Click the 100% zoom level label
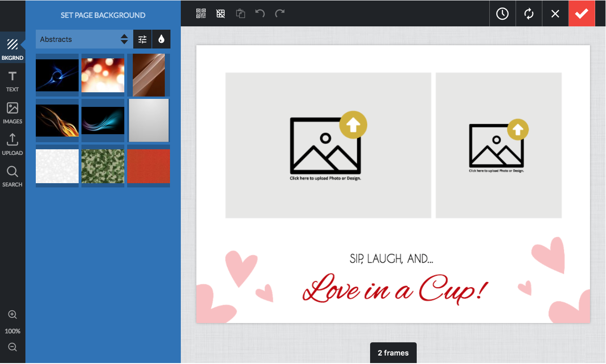Screen dimensions: 606x364 [12, 331]
